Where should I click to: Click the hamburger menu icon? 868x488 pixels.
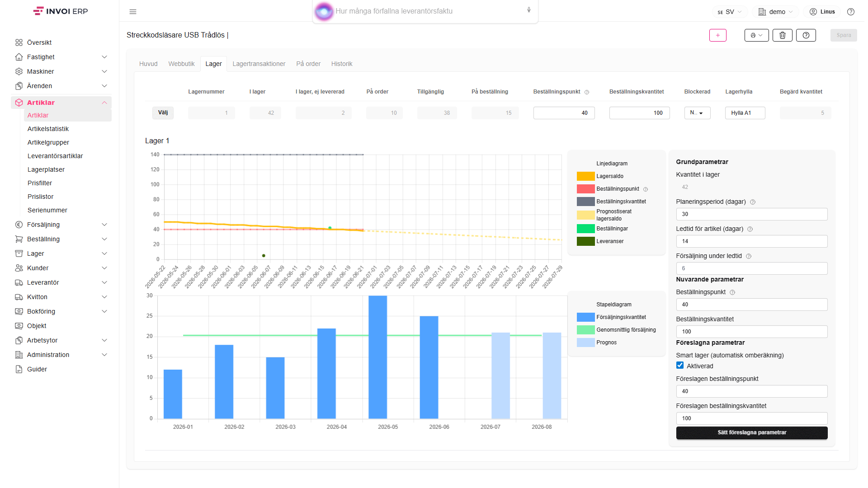click(133, 12)
